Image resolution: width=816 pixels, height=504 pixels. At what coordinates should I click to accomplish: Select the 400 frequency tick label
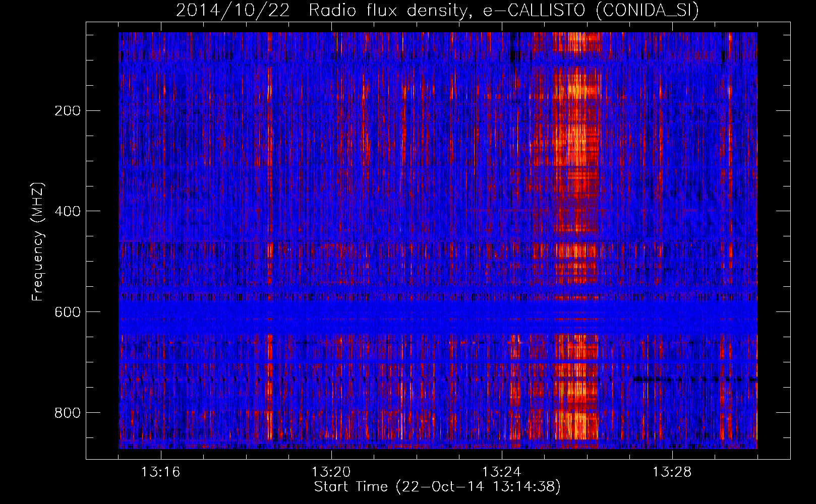pyautogui.click(x=68, y=211)
